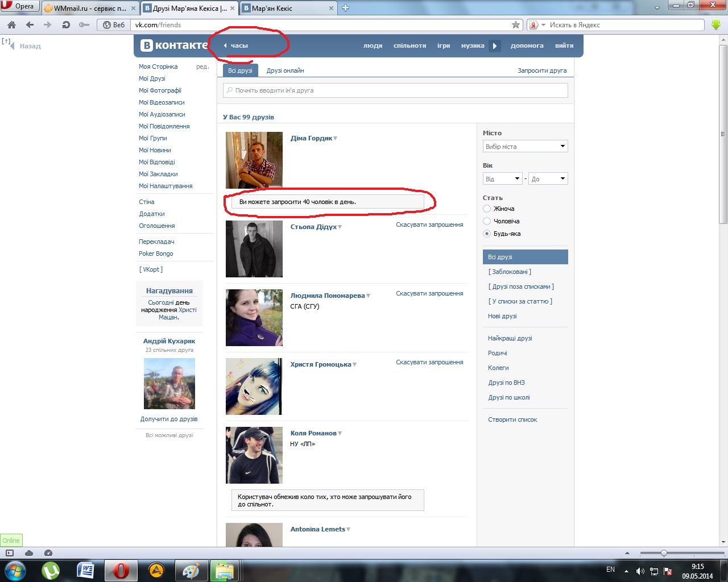Bookmark page with the star icon

click(516, 25)
